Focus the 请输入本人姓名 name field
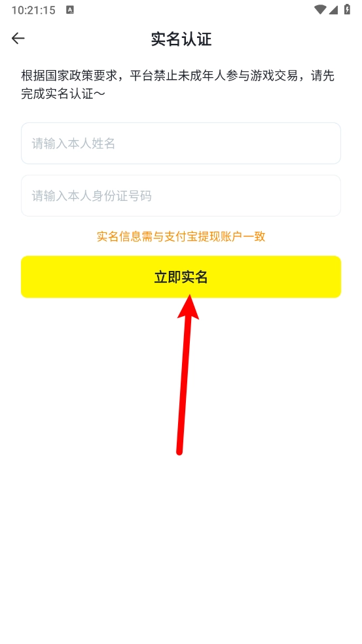362x644 pixels. (181, 143)
